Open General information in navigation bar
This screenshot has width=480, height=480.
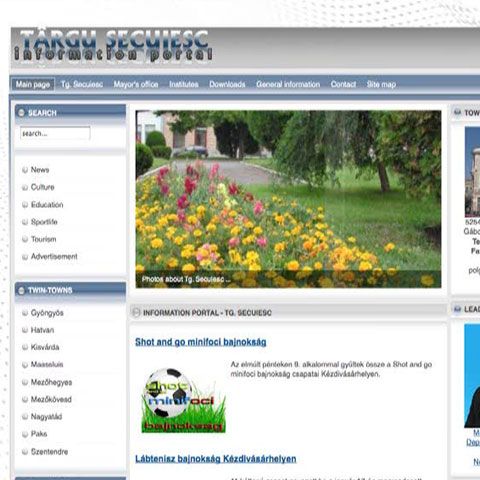(288, 84)
